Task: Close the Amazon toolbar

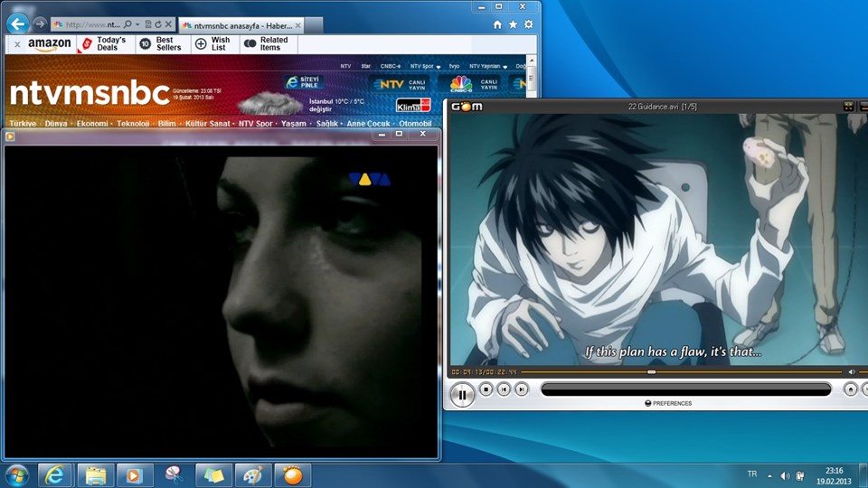Action: point(17,44)
